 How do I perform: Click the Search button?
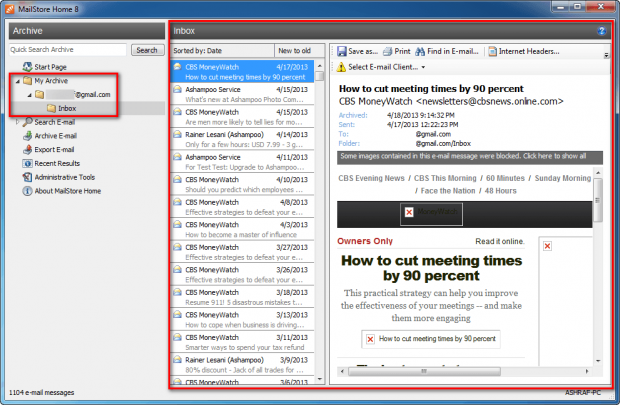[x=147, y=50]
